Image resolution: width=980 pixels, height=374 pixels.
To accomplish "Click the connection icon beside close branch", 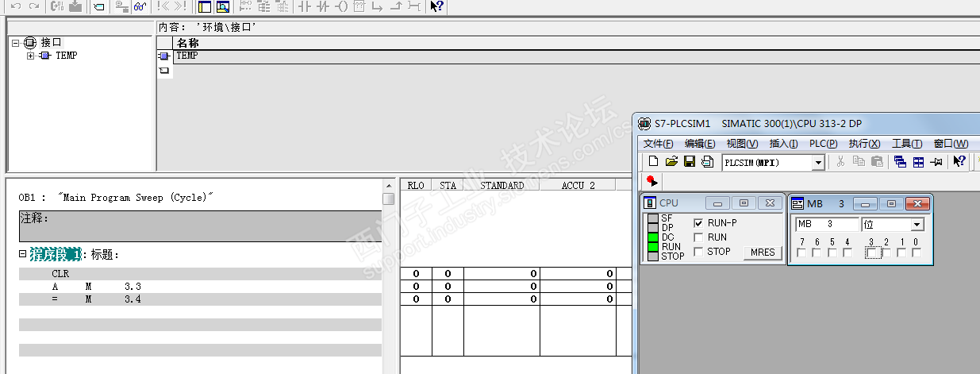I will tap(414, 6).
